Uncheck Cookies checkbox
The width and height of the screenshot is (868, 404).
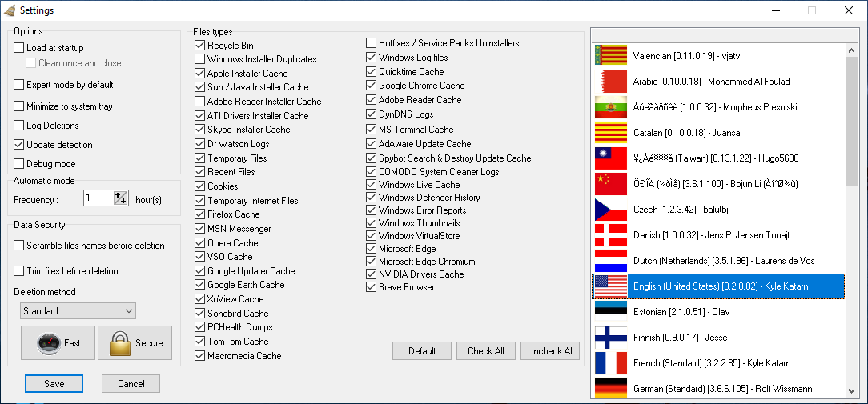[200, 186]
